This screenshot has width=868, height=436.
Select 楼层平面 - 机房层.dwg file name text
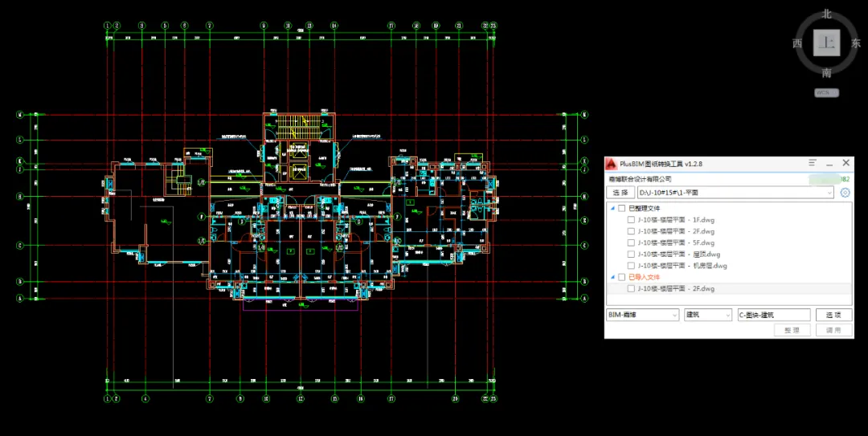tap(682, 266)
